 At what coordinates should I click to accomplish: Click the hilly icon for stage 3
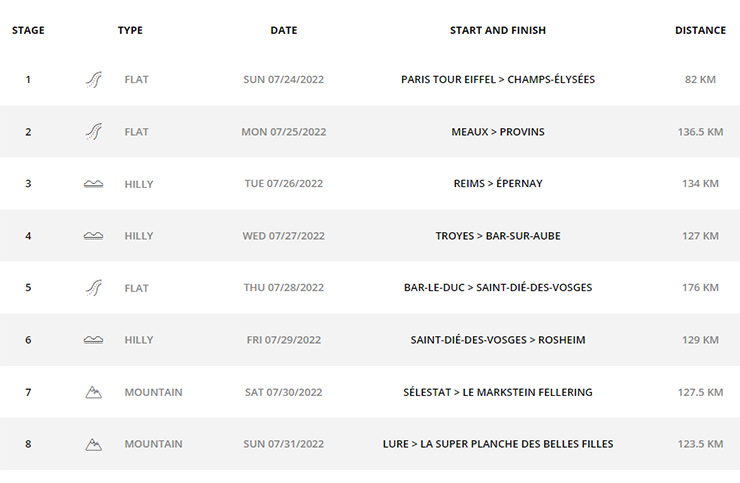[x=93, y=184]
